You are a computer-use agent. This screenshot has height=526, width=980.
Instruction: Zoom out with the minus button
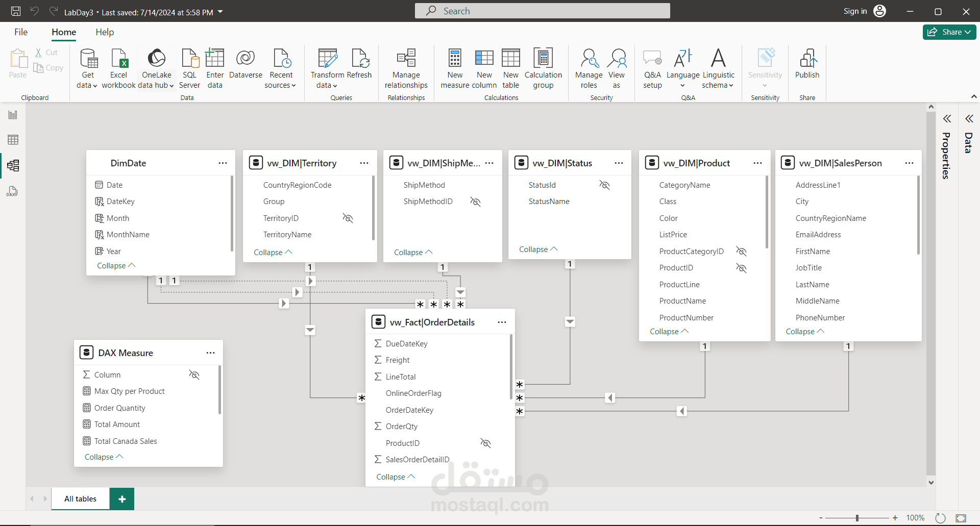[x=821, y=518]
